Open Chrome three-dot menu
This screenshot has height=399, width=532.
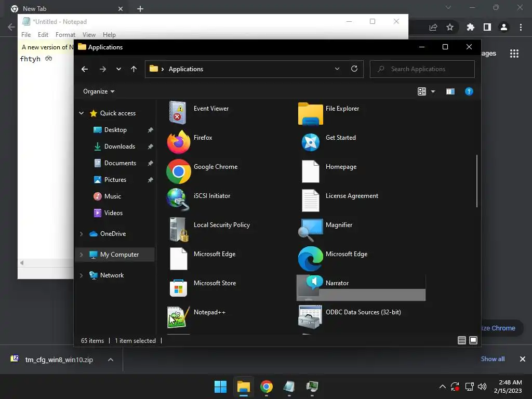coord(521,27)
